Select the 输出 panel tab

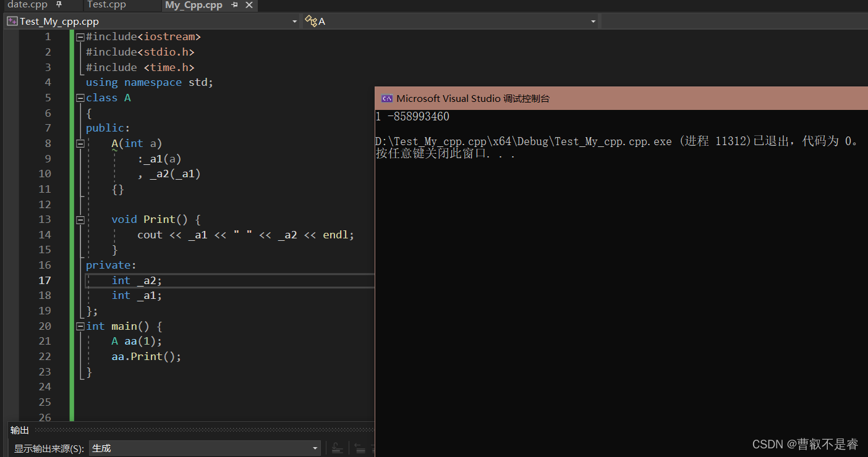coord(19,430)
